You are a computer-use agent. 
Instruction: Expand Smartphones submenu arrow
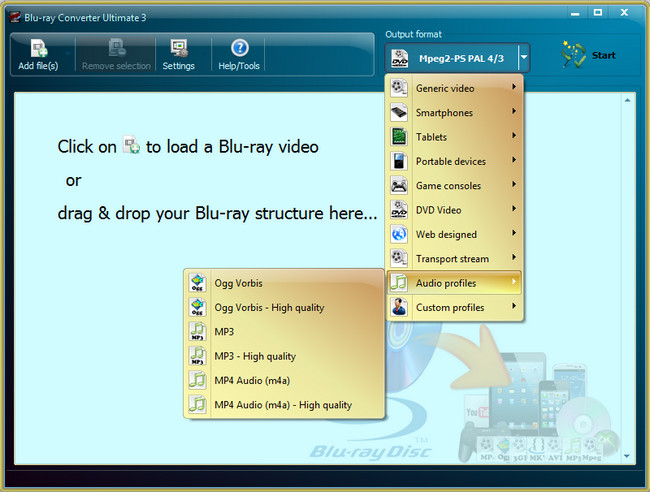514,111
